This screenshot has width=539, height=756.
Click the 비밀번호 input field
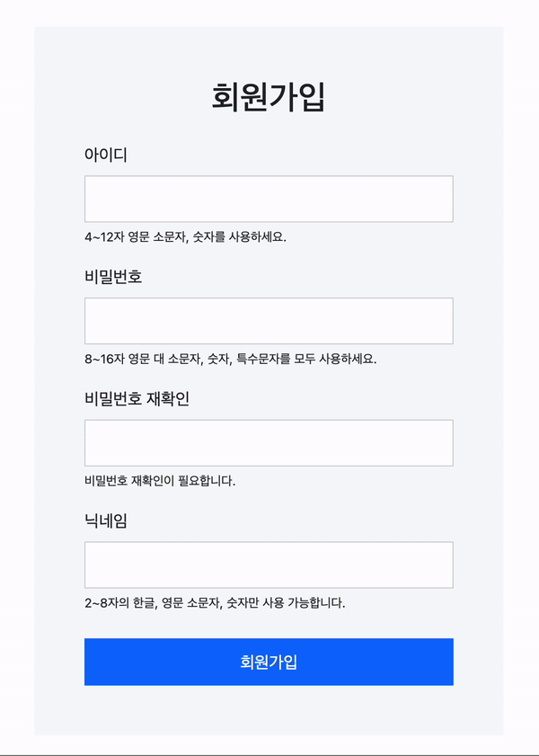point(269,321)
